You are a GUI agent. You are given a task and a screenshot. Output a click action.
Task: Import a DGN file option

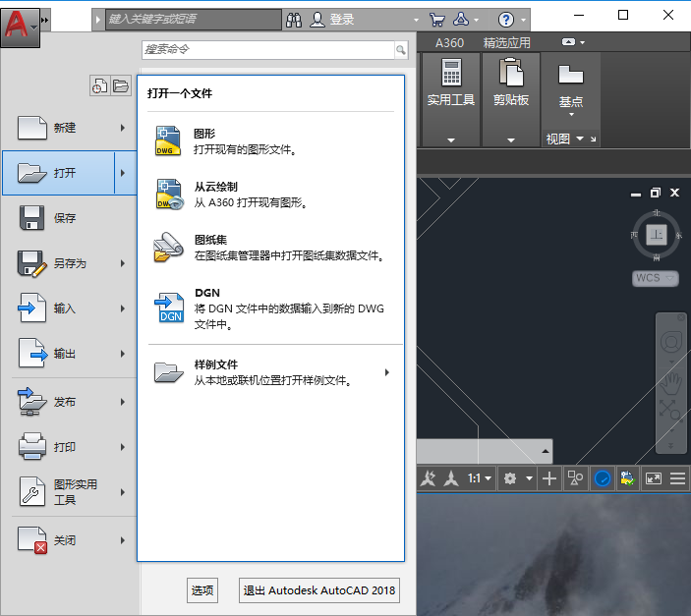270,308
